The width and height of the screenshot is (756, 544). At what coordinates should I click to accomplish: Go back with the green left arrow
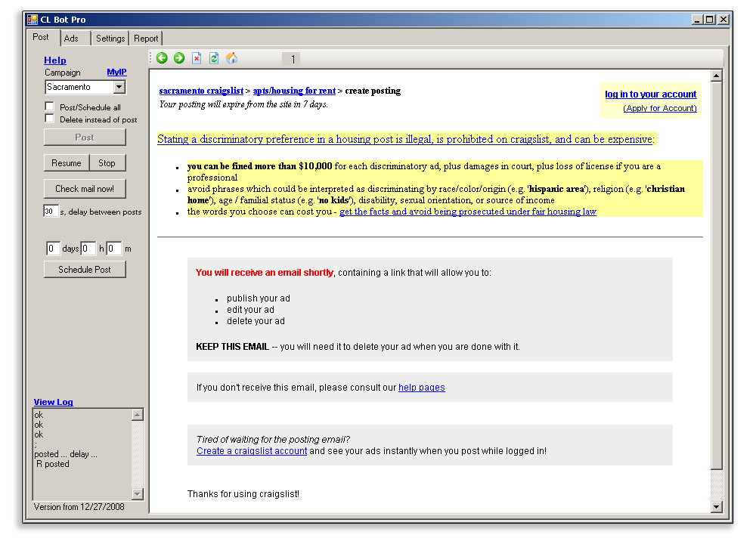click(162, 58)
